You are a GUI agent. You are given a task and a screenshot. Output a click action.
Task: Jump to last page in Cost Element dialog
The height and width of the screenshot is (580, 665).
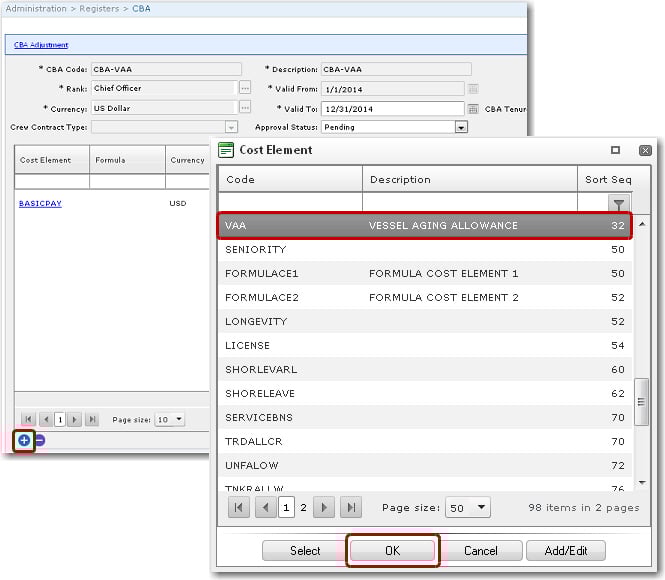(x=352, y=508)
